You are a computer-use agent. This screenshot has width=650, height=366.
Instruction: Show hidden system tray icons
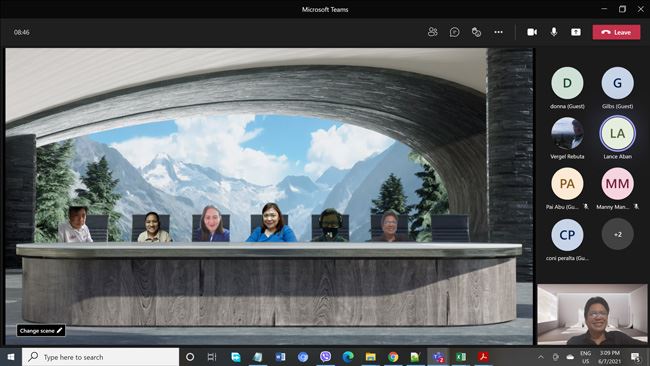541,357
